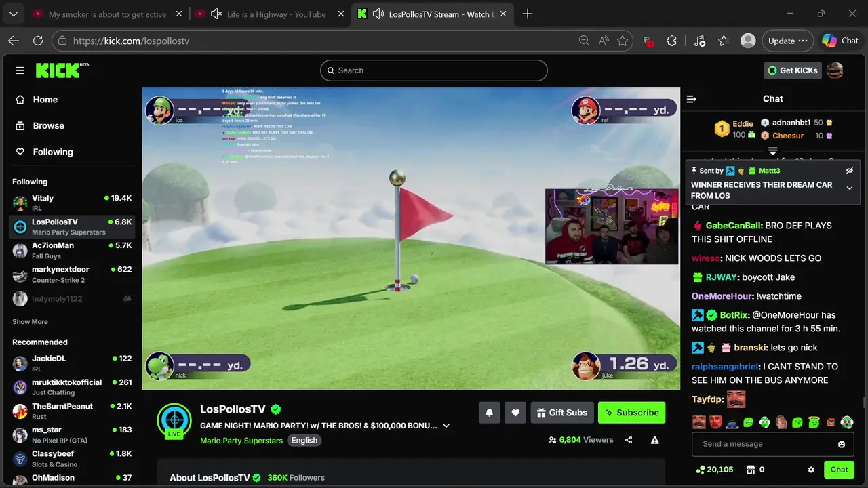Click the ralphsangabriel username in chat
Screen dimensions: 868x488
click(726, 367)
